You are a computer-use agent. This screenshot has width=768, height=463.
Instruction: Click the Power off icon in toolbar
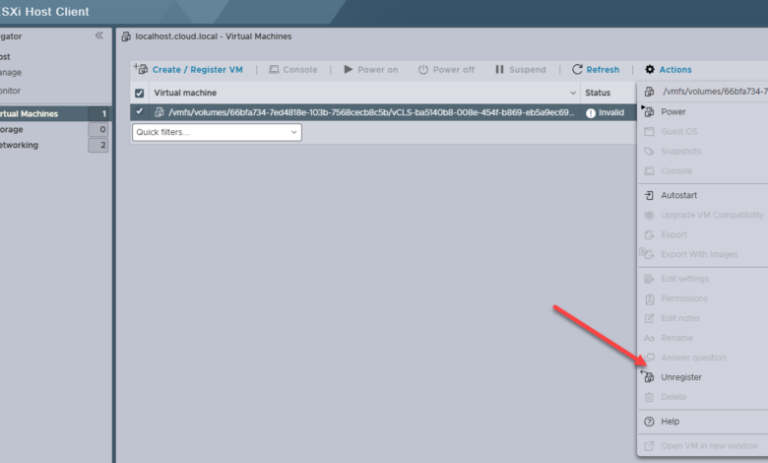pos(423,70)
